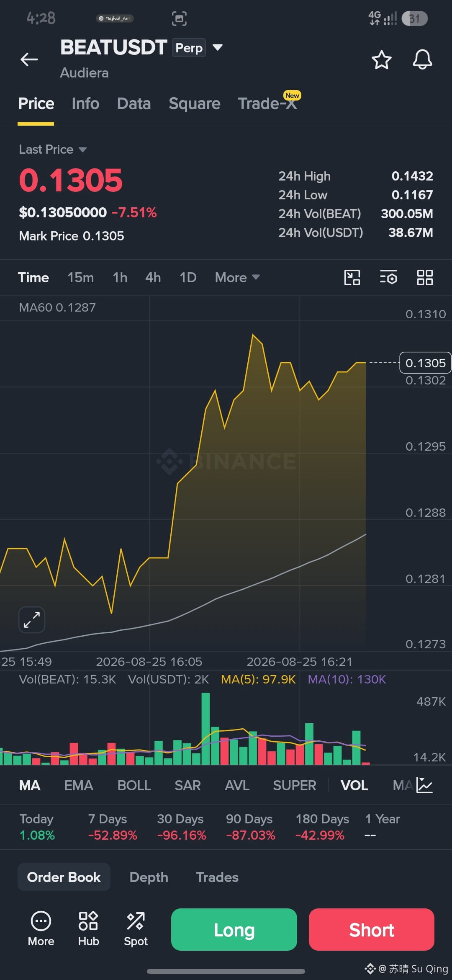Open the four-square grid layout icon

click(x=425, y=277)
